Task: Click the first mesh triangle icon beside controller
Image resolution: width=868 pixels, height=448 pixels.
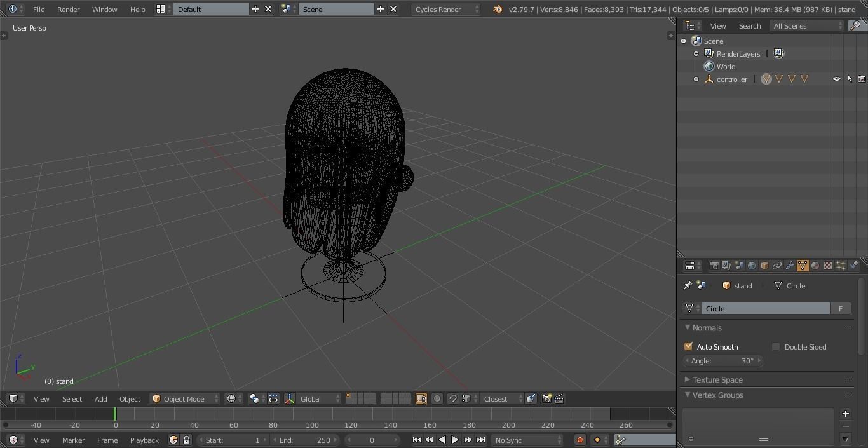Action: click(766, 79)
